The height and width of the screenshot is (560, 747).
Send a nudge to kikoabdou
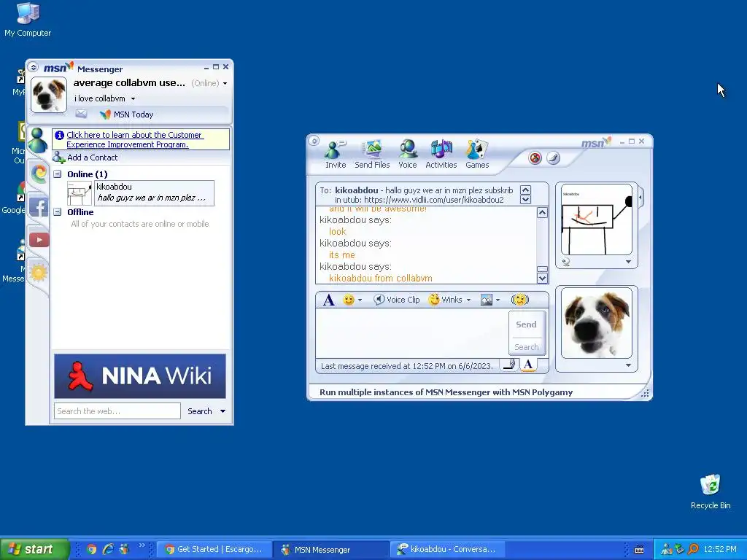pyautogui.click(x=519, y=300)
